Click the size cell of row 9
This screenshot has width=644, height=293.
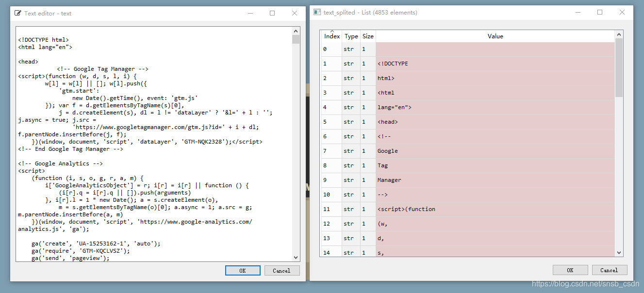point(368,180)
